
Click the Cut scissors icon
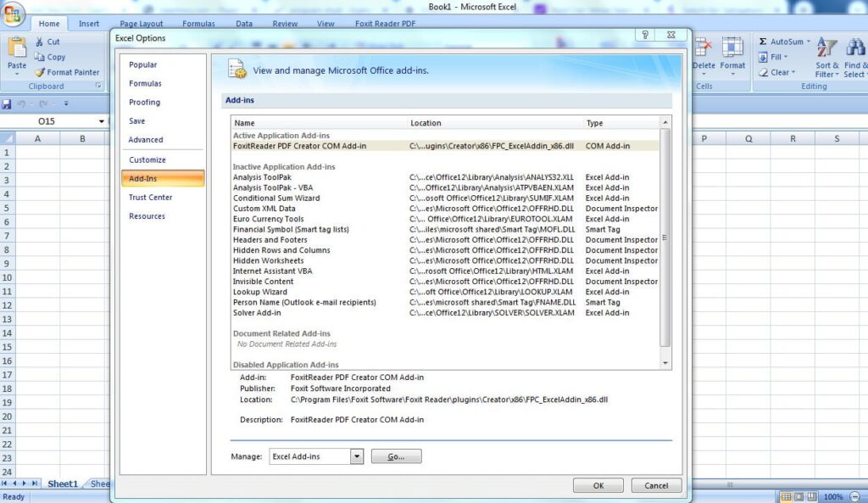tap(39, 42)
